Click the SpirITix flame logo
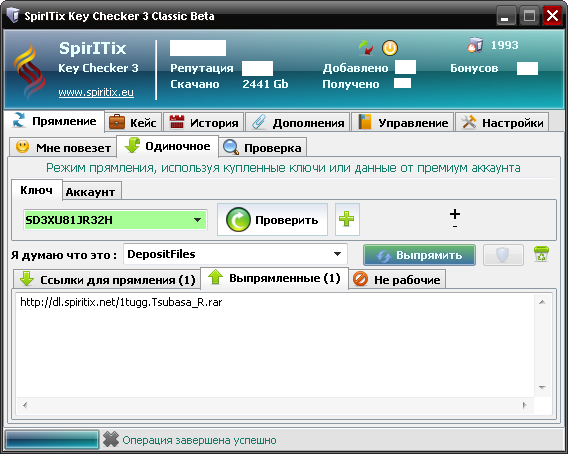Viewport: 568px width, 454px height. 29,71
